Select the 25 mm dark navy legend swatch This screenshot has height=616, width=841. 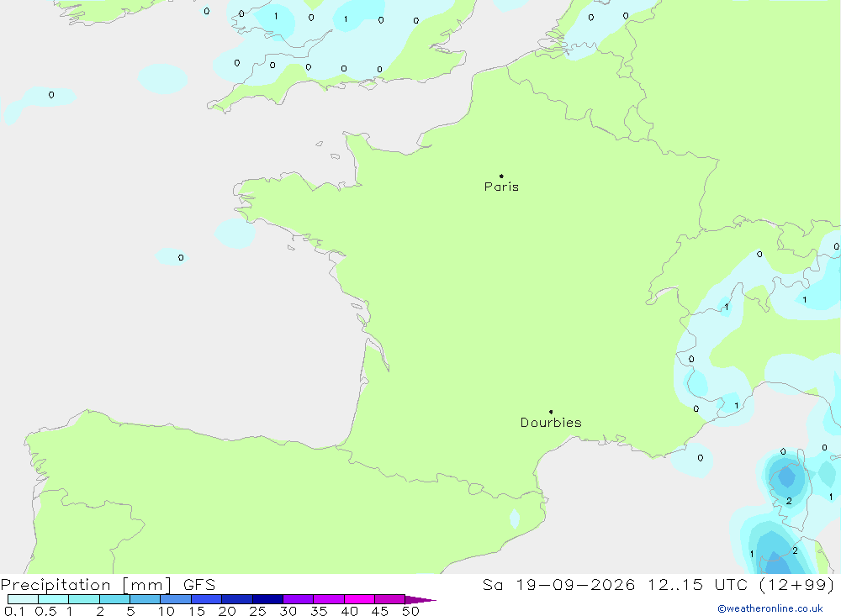pos(267,599)
